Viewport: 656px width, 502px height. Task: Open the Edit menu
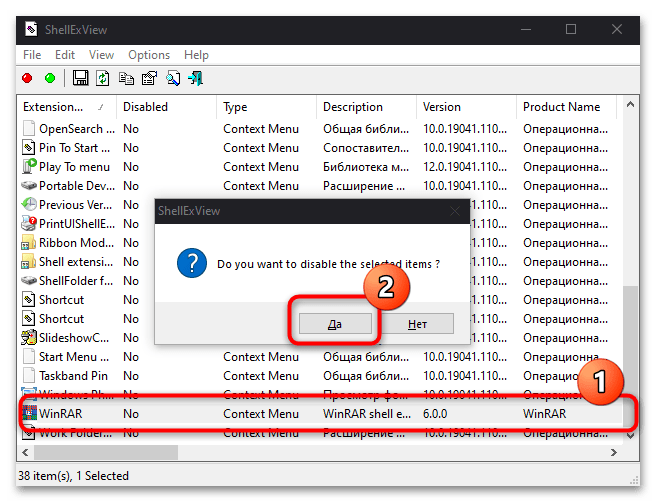pyautogui.click(x=65, y=55)
